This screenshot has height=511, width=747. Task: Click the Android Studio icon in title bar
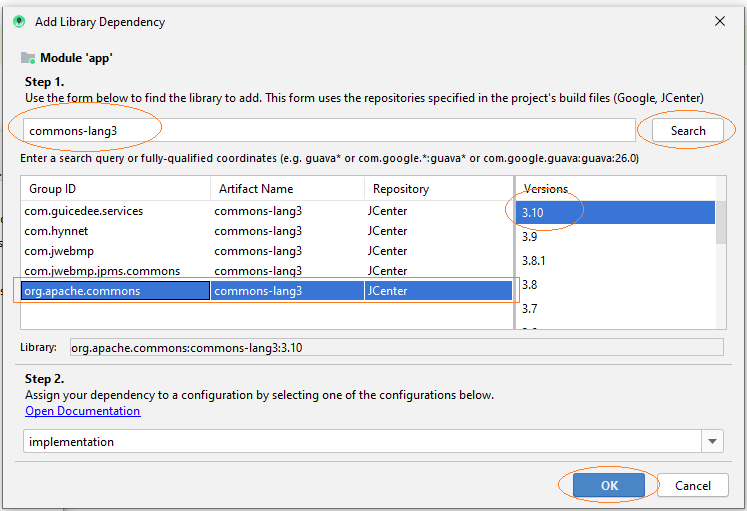19,22
